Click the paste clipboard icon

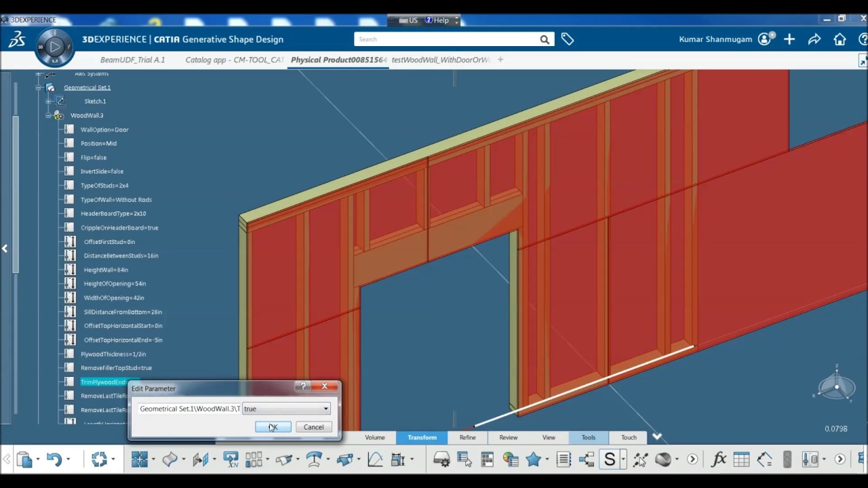24,460
